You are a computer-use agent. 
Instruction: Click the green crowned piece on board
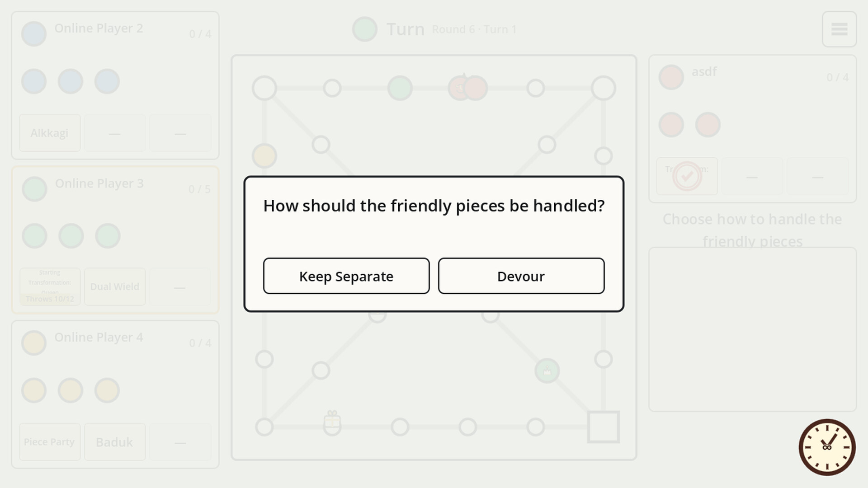point(547,371)
